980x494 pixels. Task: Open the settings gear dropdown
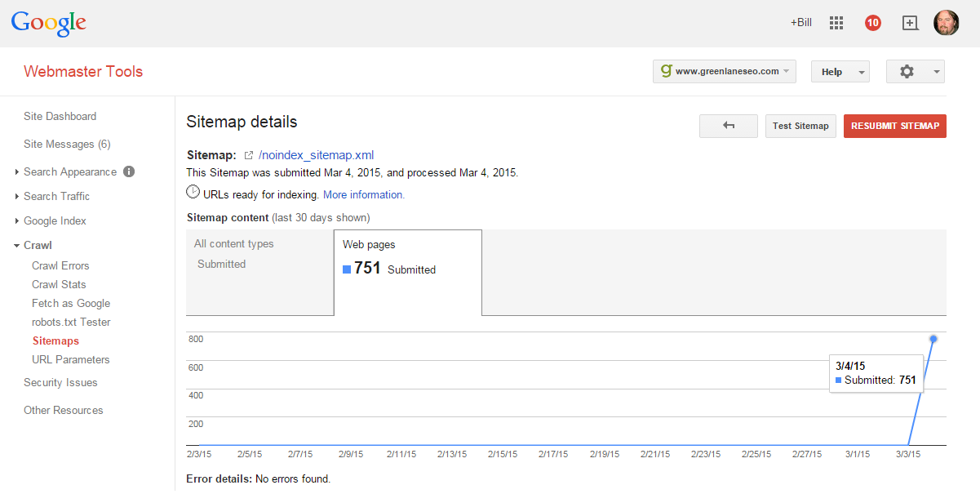[x=916, y=72]
